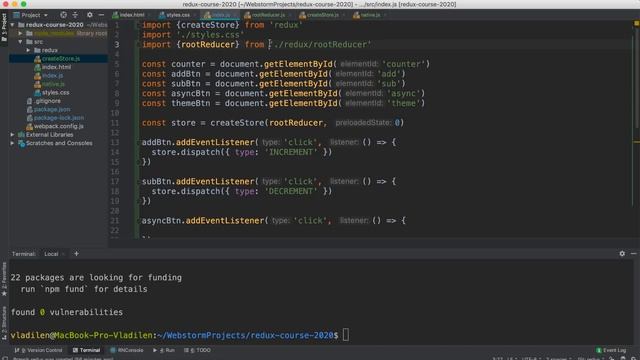Image resolution: width=640 pixels, height=360 pixels.
Task: Click the close tab x on index.js
Action: 236,15
